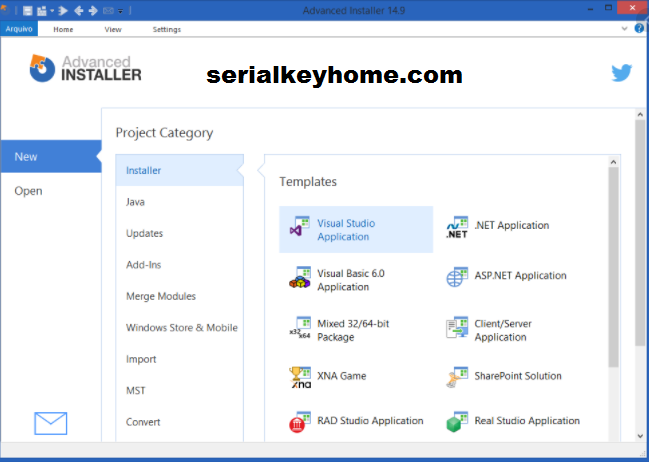Image resolution: width=649 pixels, height=462 pixels.
Task: Select the Updates project category
Action: click(180, 233)
